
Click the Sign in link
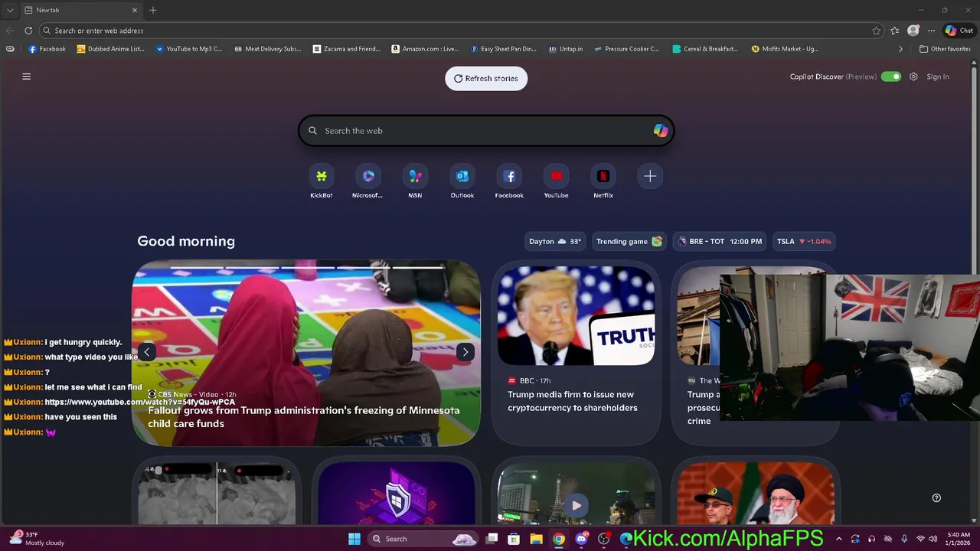pyautogui.click(x=938, y=77)
